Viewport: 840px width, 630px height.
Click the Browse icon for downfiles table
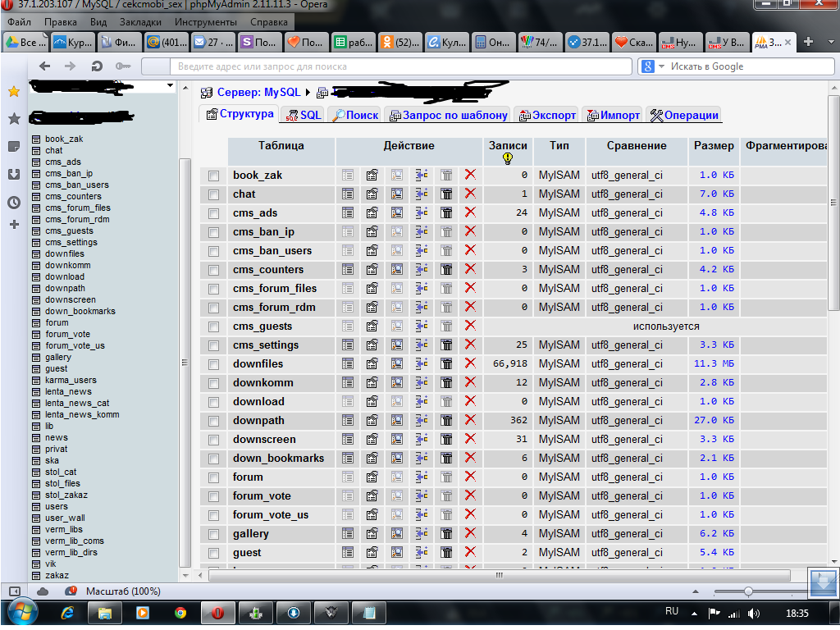(348, 363)
